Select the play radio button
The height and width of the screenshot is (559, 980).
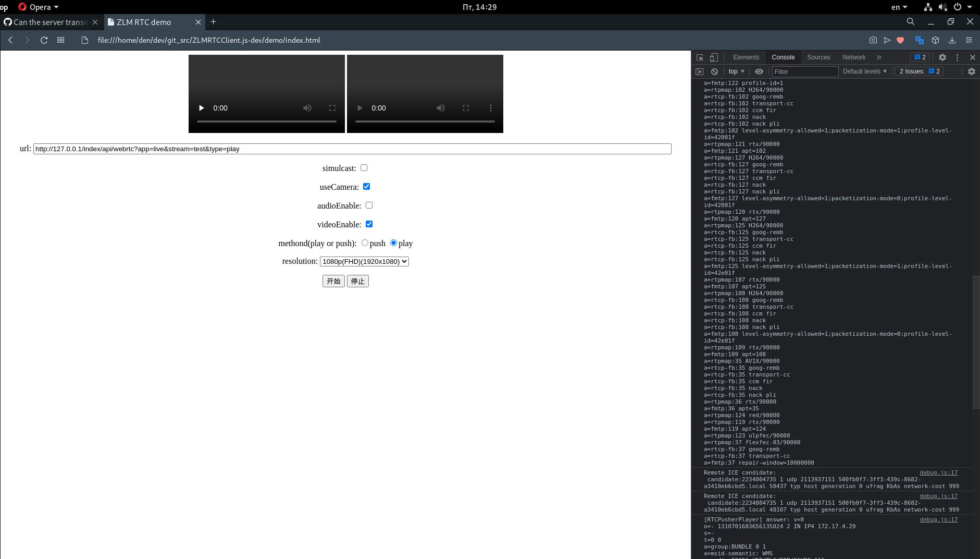(394, 243)
